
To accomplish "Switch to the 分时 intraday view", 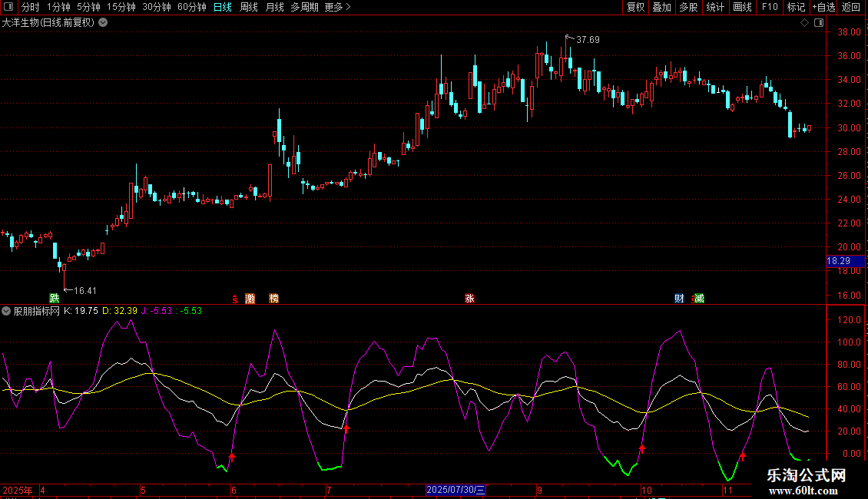I will coord(30,8).
